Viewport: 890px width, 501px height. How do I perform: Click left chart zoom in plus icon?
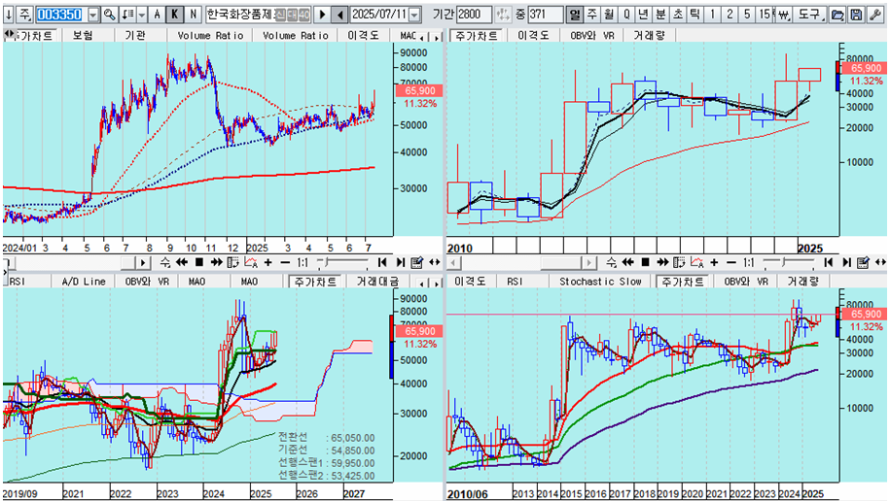(x=268, y=262)
